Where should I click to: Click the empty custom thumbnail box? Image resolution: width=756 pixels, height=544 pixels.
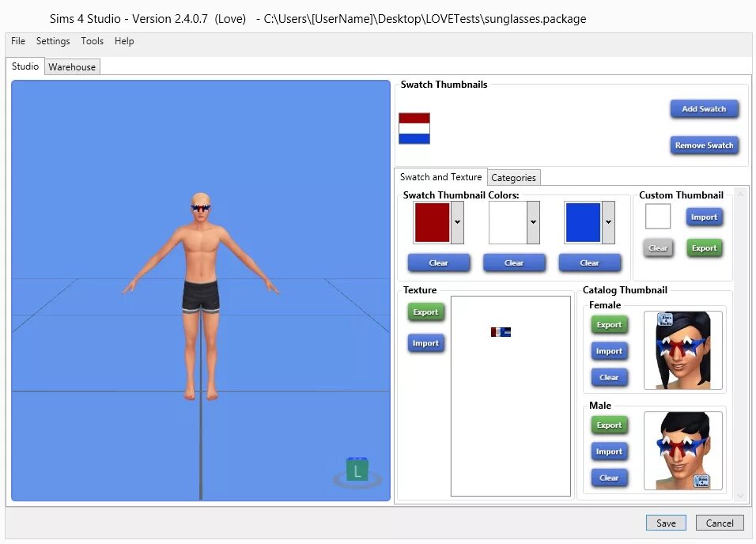(x=658, y=216)
